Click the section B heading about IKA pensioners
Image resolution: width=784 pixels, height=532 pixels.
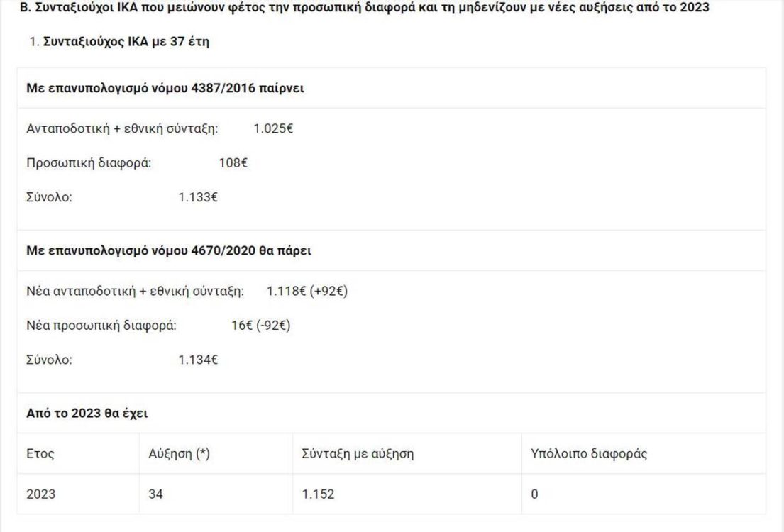(x=364, y=9)
